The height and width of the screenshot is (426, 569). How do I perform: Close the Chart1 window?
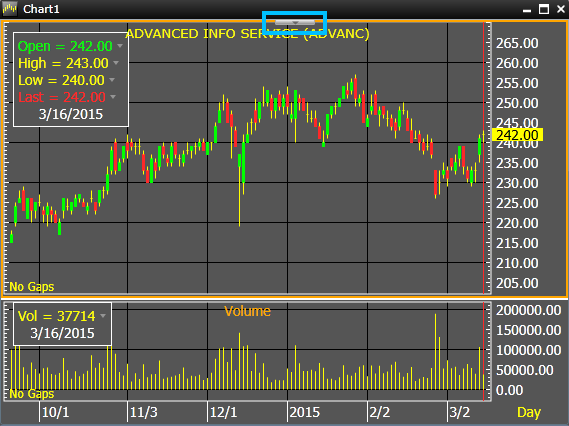(x=561, y=9)
